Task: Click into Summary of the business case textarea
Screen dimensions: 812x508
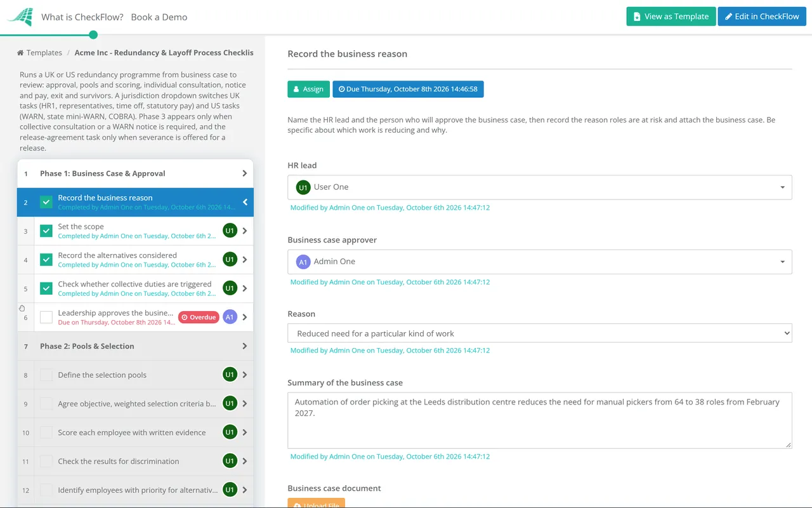Action: (x=540, y=420)
